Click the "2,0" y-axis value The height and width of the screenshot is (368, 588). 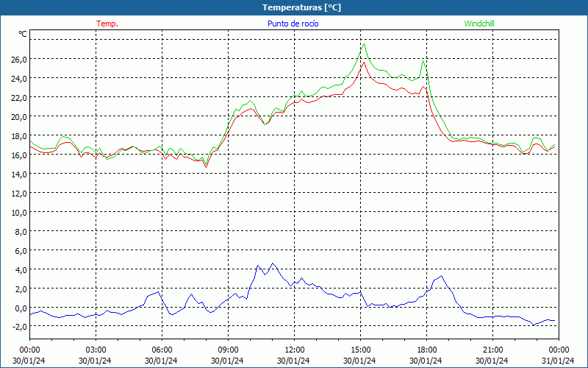pos(21,289)
